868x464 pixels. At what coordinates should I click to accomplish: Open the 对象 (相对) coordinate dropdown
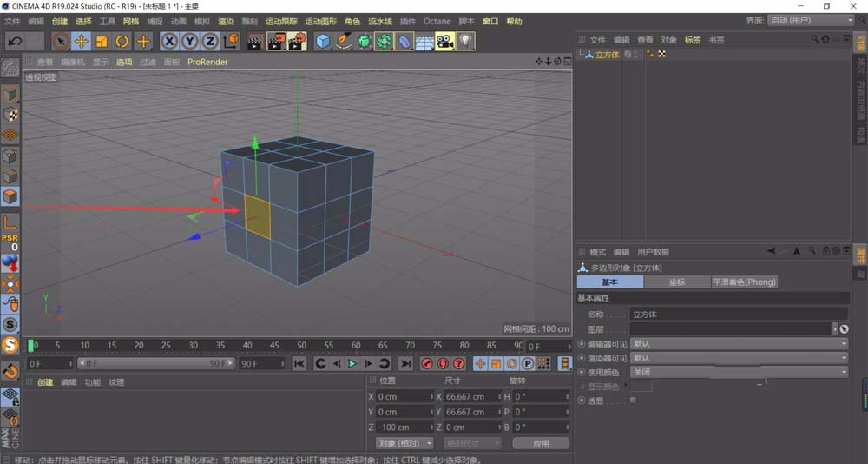pos(404,443)
